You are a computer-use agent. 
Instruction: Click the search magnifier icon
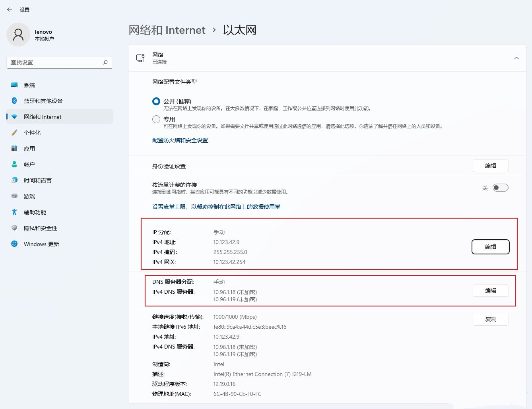tap(105, 62)
